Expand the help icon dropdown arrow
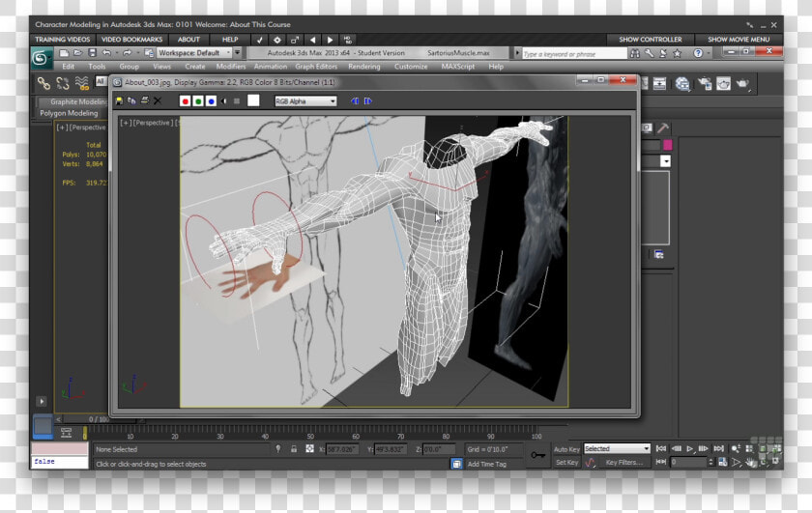The width and height of the screenshot is (812, 513). click(x=709, y=53)
